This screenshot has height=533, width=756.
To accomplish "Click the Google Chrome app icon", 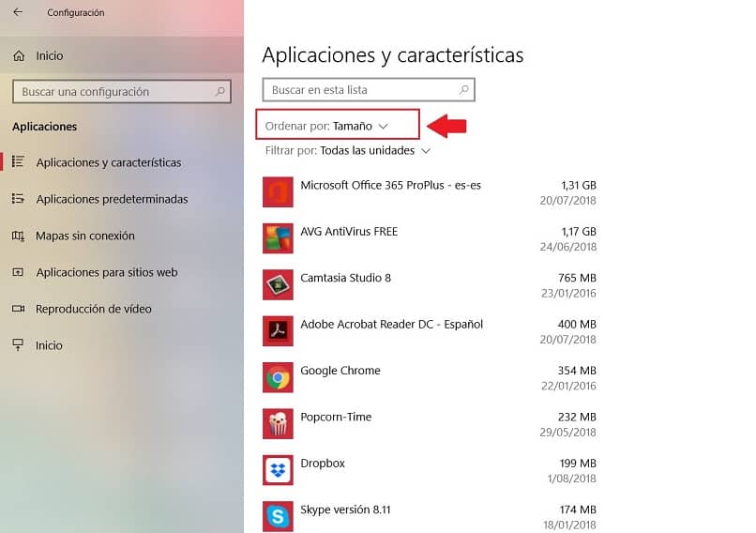I will [x=278, y=377].
